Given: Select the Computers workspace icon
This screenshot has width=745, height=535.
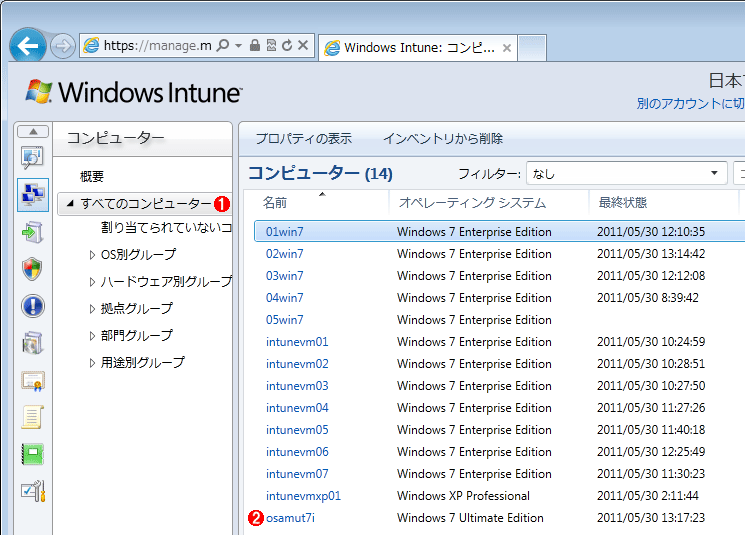Looking at the screenshot, I should (x=33, y=195).
